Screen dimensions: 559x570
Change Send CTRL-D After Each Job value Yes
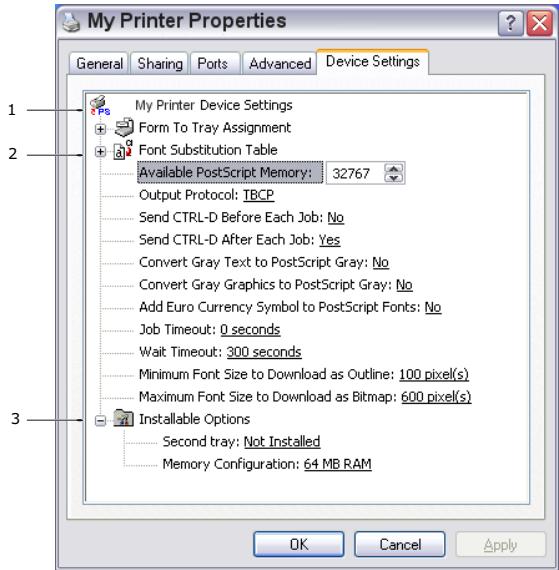(x=330, y=240)
